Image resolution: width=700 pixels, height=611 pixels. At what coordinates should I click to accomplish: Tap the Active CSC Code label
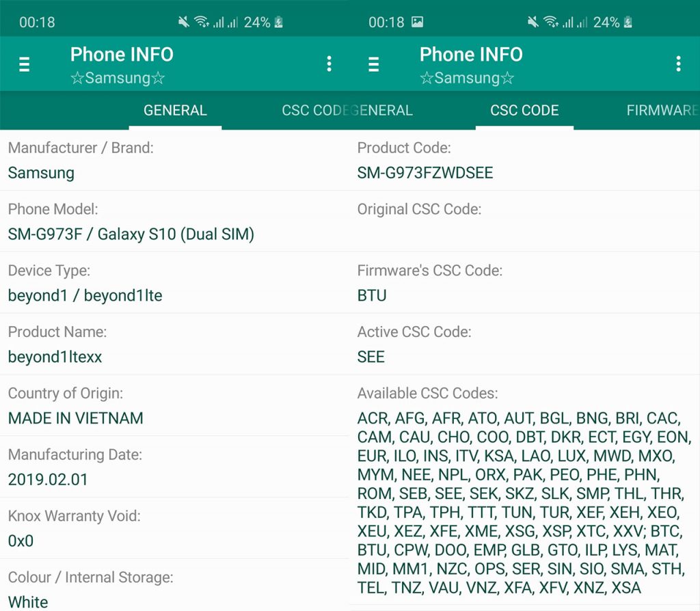[x=414, y=331]
